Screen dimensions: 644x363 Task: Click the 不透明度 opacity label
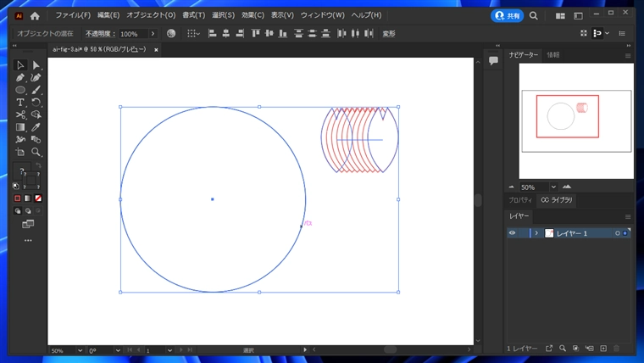tap(100, 34)
